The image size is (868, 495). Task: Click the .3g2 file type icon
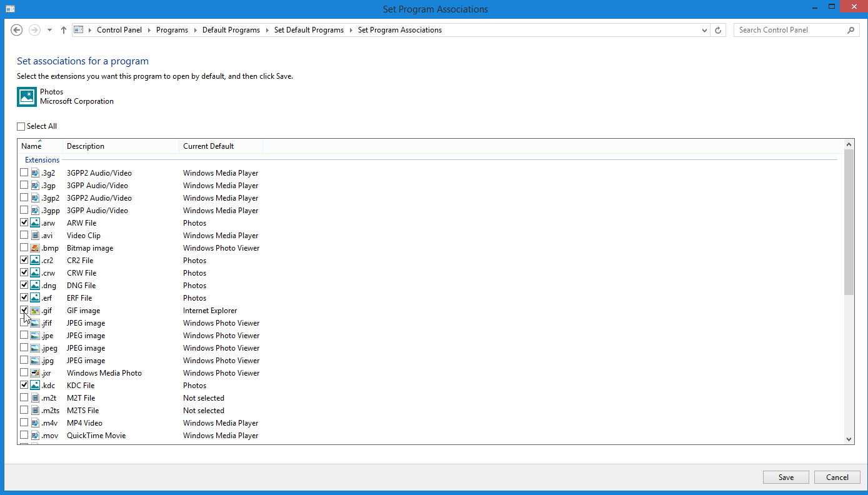tap(35, 173)
